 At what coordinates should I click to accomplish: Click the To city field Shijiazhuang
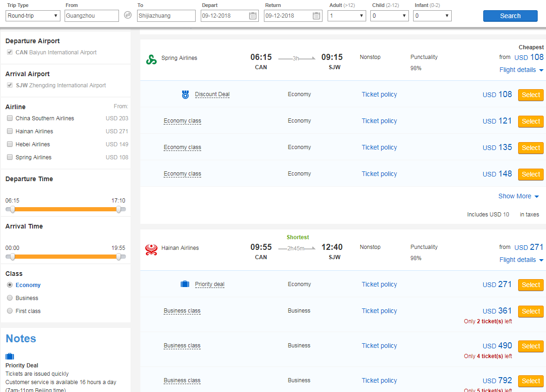166,16
